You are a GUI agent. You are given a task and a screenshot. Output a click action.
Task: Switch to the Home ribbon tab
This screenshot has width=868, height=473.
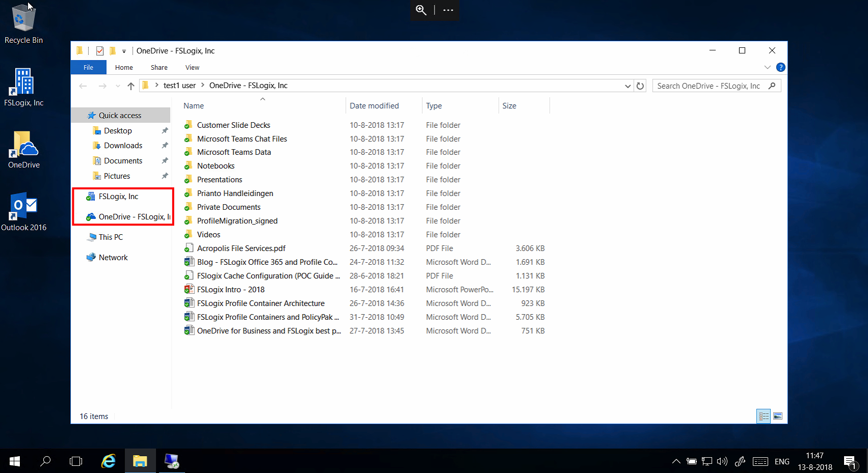124,67
